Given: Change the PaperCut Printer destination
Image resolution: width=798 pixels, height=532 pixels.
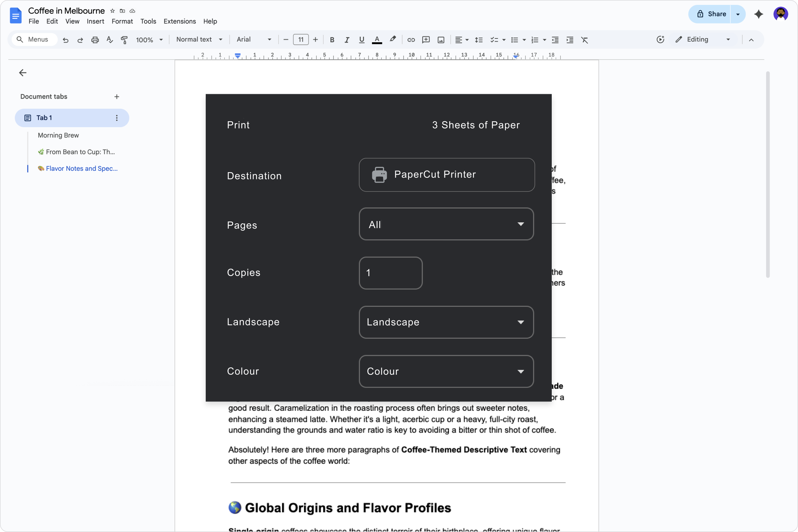Looking at the screenshot, I should [446, 175].
